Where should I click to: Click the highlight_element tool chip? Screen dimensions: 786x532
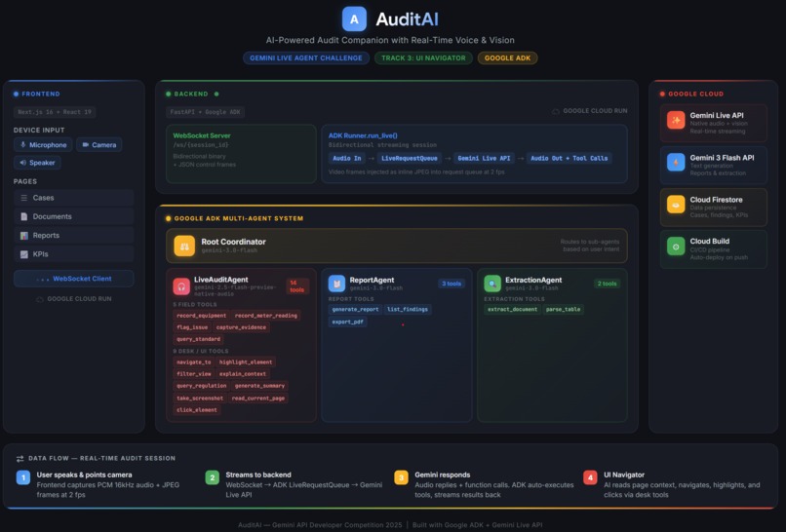click(x=246, y=362)
